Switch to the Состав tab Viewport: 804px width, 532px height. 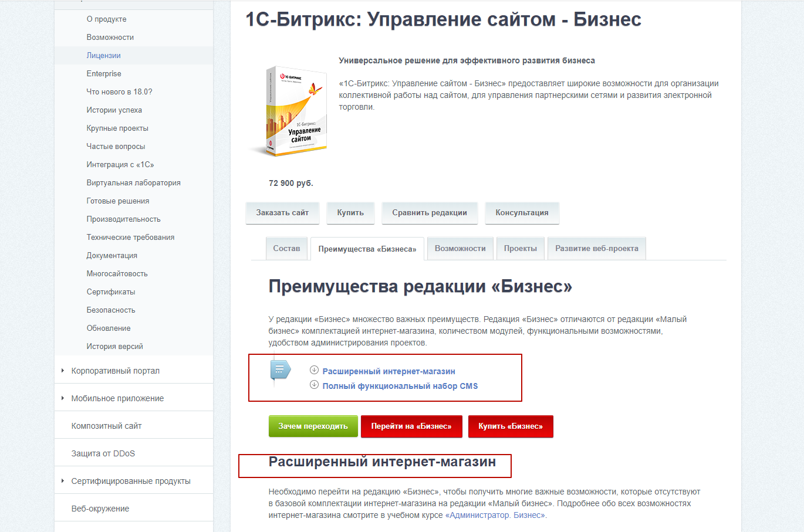[x=286, y=248]
